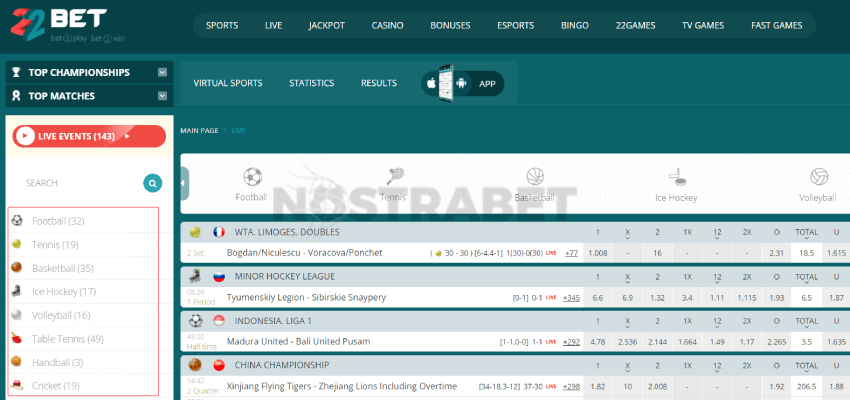Click play icon on Live Events button

(25, 136)
